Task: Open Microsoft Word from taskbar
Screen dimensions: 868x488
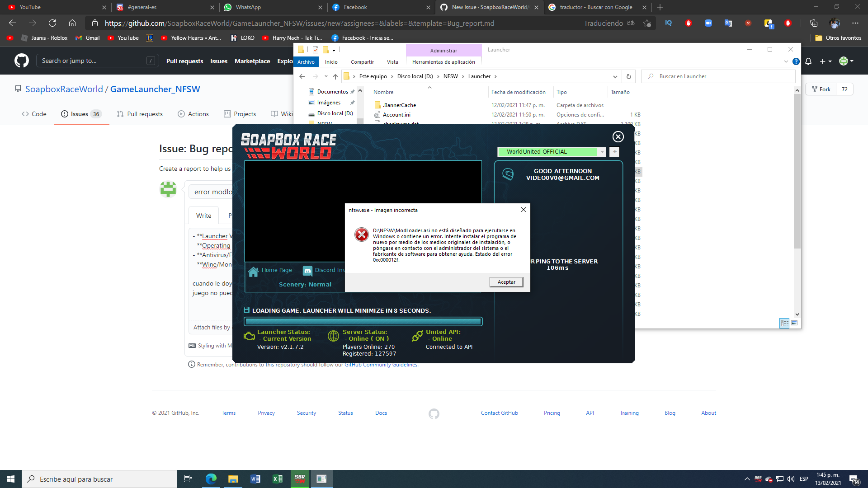Action: [x=255, y=479]
